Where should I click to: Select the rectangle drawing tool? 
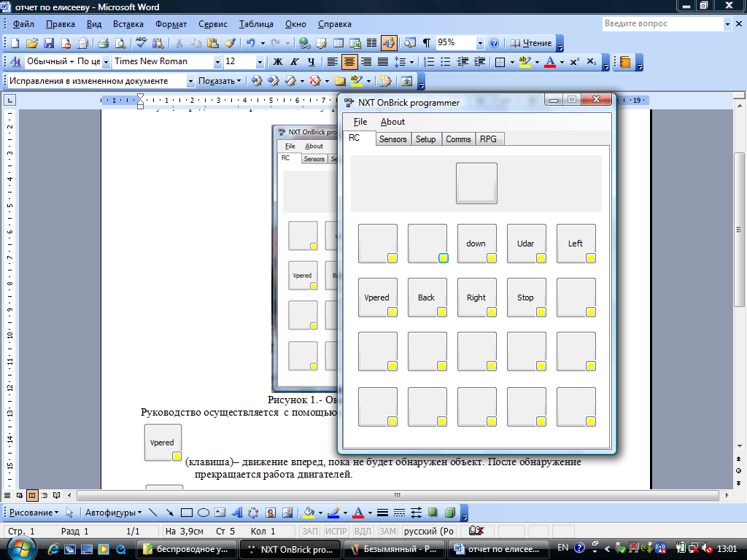186,513
